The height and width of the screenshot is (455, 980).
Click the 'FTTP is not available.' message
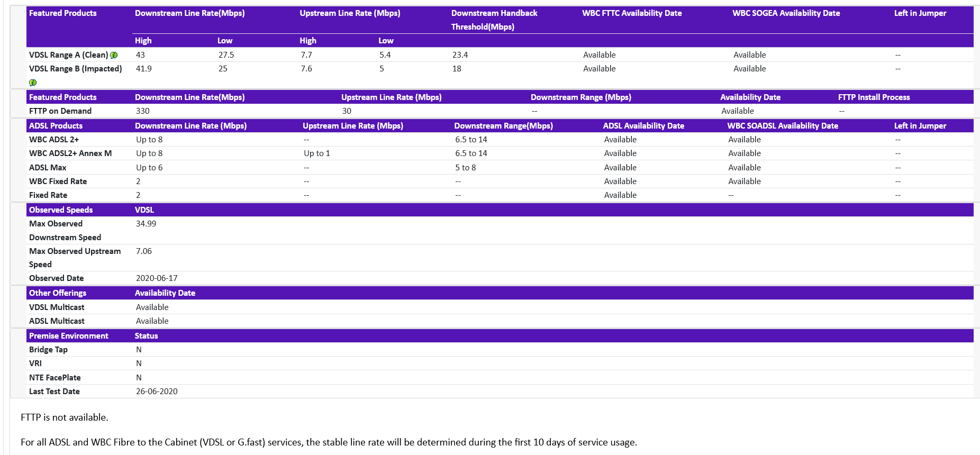tap(65, 417)
